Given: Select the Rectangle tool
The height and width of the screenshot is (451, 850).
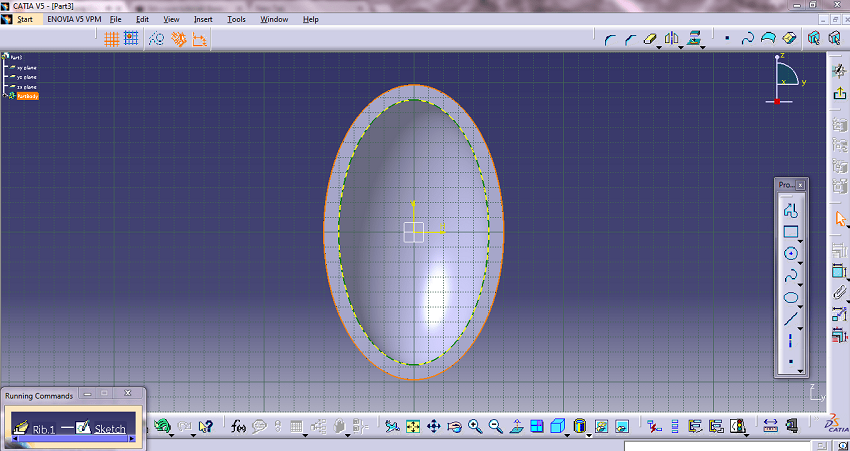Looking at the screenshot, I should point(791,232).
